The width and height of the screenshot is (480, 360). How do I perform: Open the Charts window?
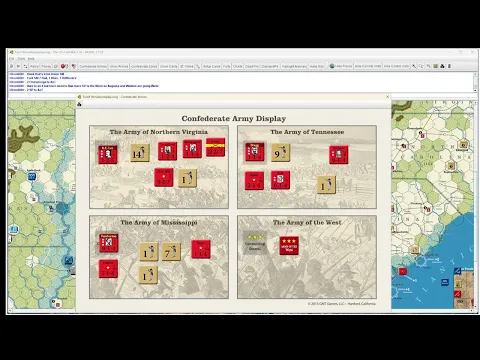pos(238,66)
